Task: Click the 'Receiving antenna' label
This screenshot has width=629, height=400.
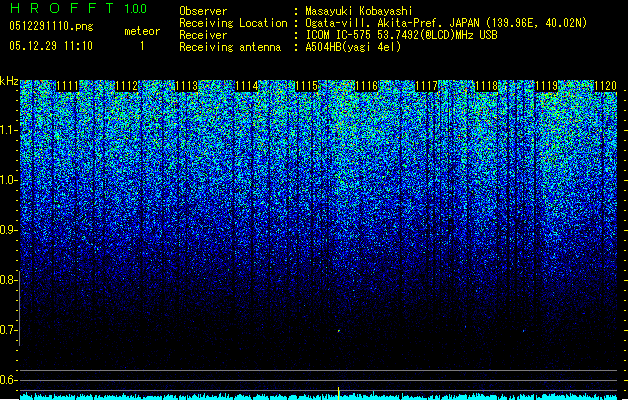Action: click(230, 47)
